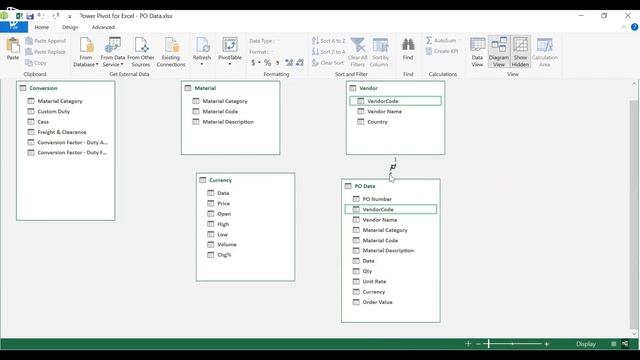This screenshot has height=360, width=640.
Task: Select Country field in Vendor table
Action: [377, 122]
